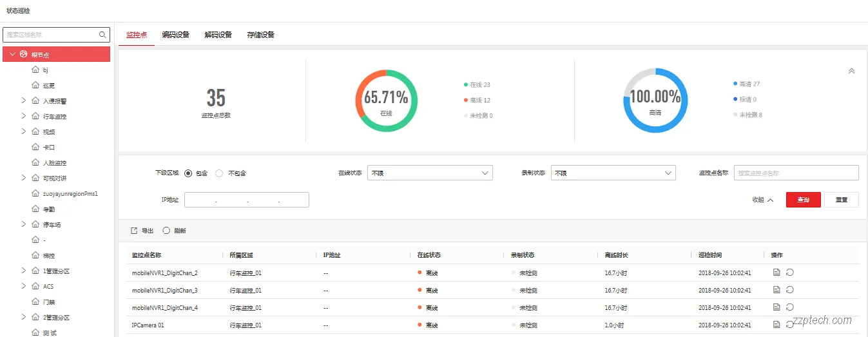868x337 pixels.
Task: Collapse the 根节点 tree node arrow
Action: click(x=12, y=54)
